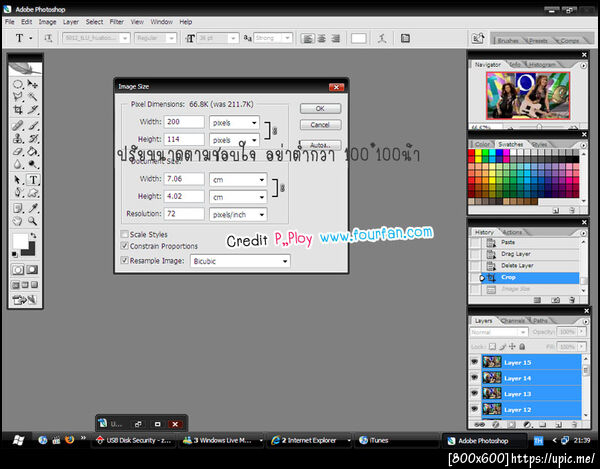Click the Auto... button
The width and height of the screenshot is (600, 469).
320,145
